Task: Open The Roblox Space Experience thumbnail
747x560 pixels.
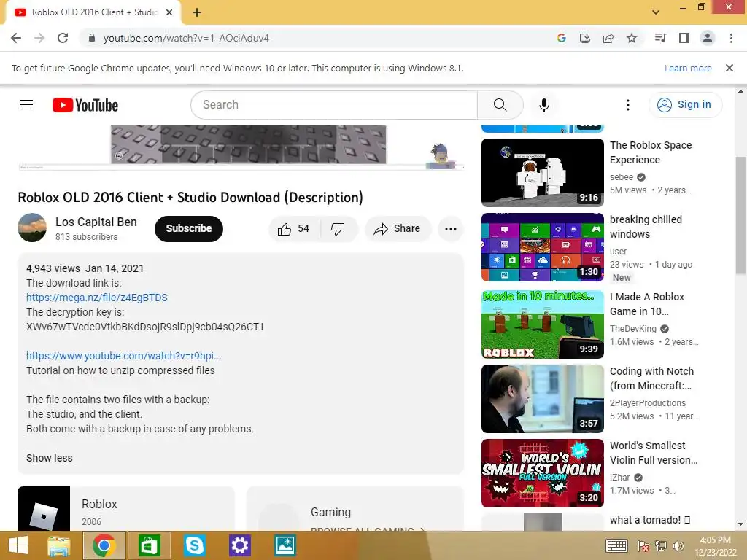Action: point(543,172)
